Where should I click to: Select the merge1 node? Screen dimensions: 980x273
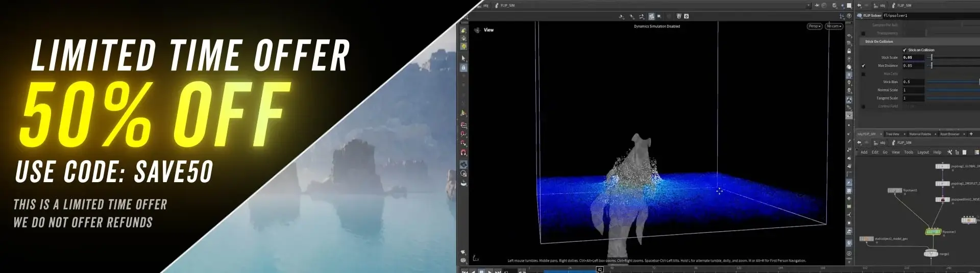(x=931, y=253)
